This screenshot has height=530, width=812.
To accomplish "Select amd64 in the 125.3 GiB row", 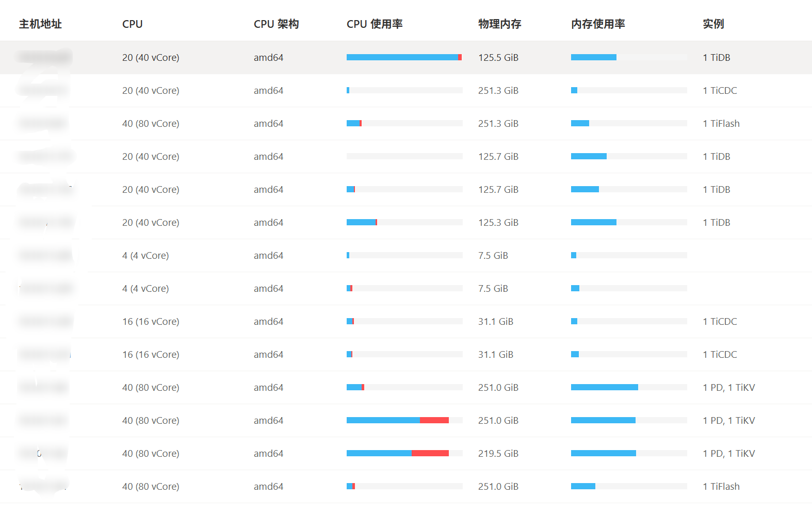I will tap(268, 223).
